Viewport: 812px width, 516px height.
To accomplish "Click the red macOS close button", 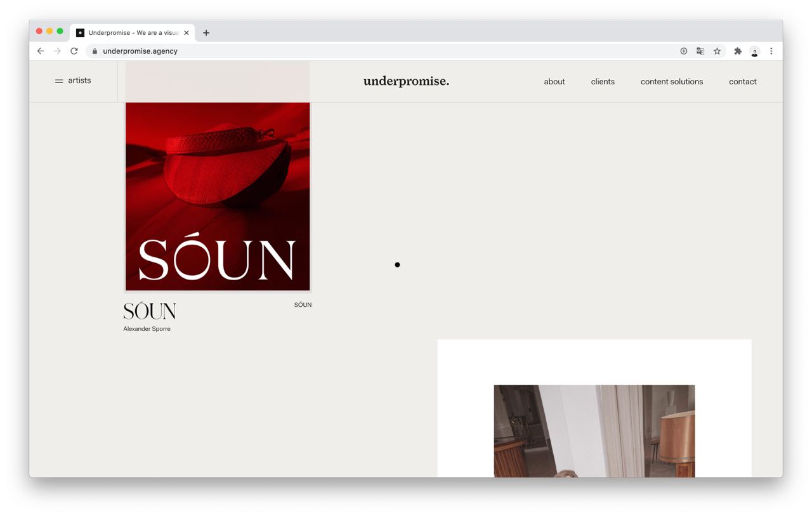I will (x=39, y=31).
